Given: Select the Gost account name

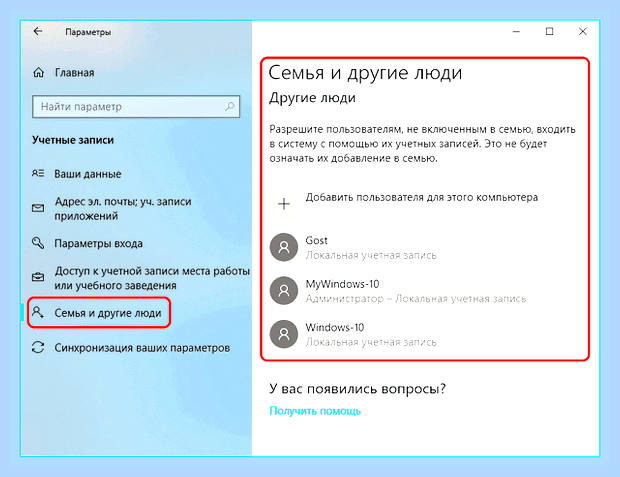Looking at the screenshot, I should (316, 240).
